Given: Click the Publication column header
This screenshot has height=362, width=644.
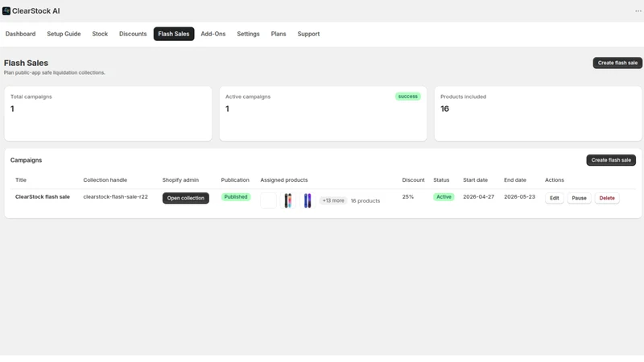Looking at the screenshot, I should coord(235,180).
